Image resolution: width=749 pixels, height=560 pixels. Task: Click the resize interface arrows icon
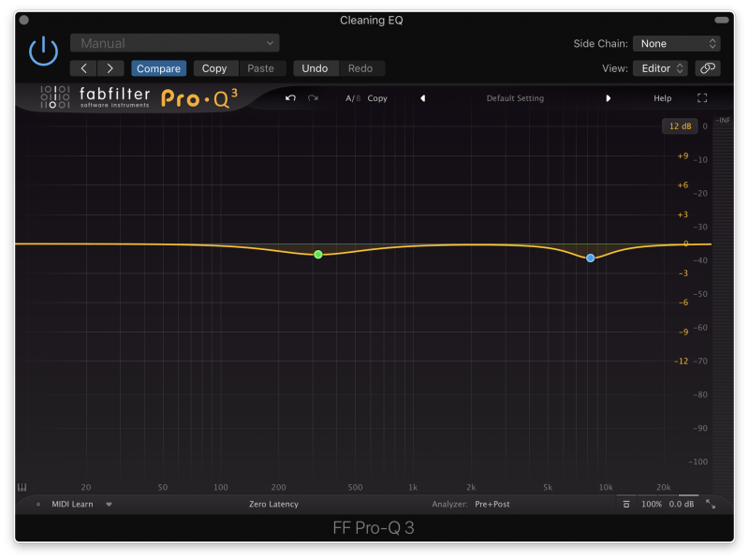click(x=711, y=504)
